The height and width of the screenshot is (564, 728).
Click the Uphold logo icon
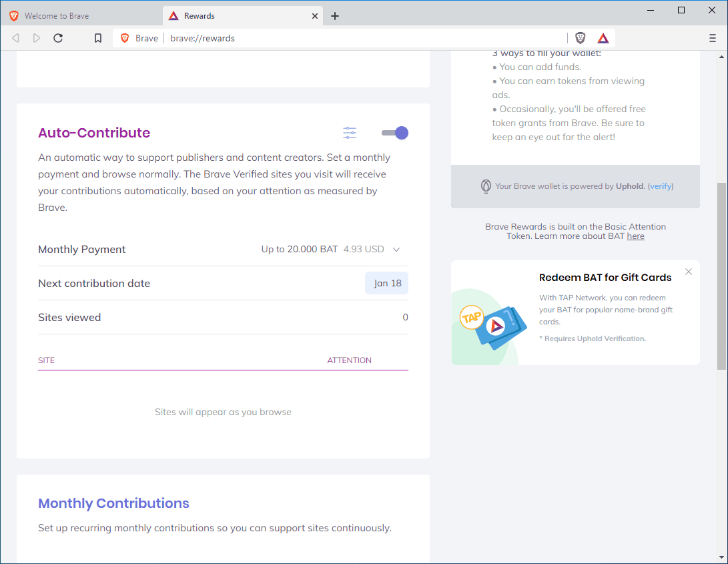click(x=486, y=186)
